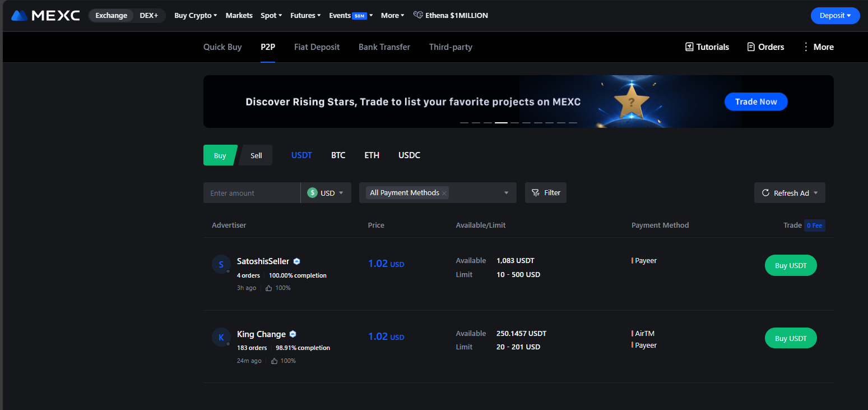The width and height of the screenshot is (868, 410).
Task: Expand the Futures menu
Action: 305,15
